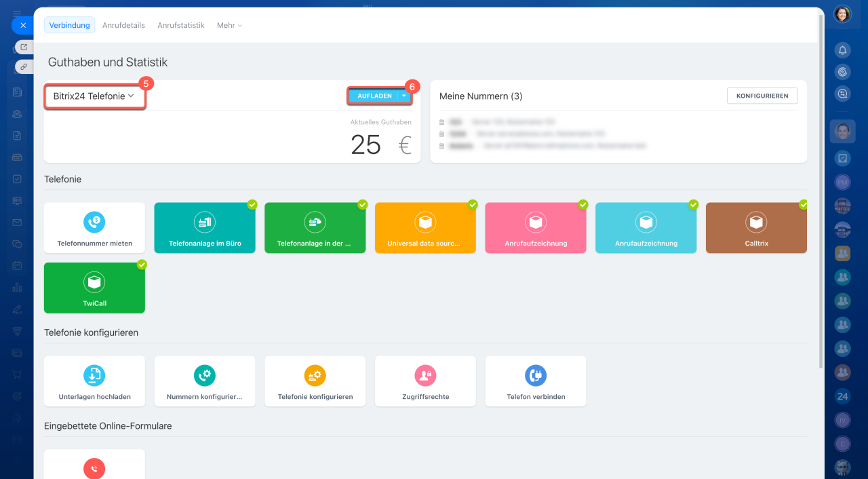Open Universal data source tile
The width and height of the screenshot is (868, 479).
click(x=425, y=228)
